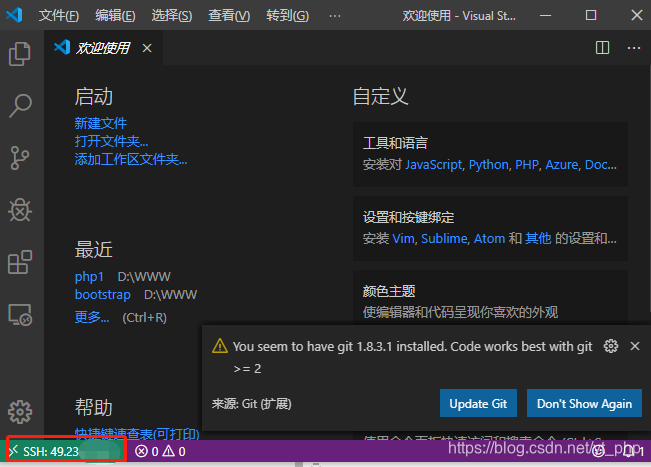Open the 工具和语言 card heading
651x467 pixels.
[395, 143]
